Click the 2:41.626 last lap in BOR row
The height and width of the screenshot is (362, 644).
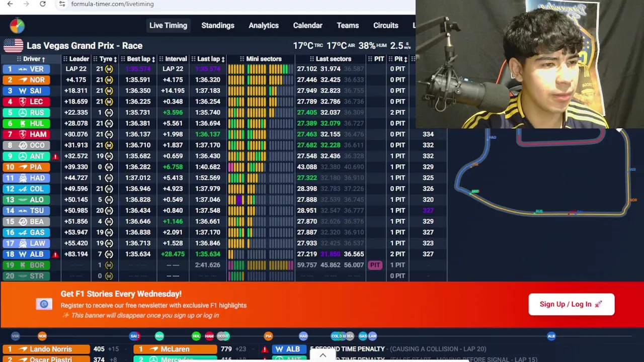click(207, 265)
